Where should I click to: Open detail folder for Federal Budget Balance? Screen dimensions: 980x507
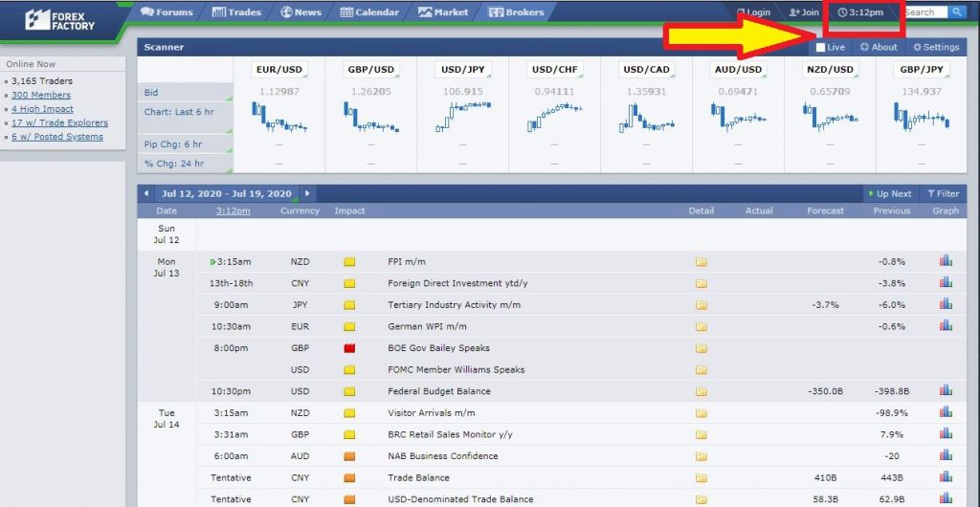pyautogui.click(x=702, y=391)
